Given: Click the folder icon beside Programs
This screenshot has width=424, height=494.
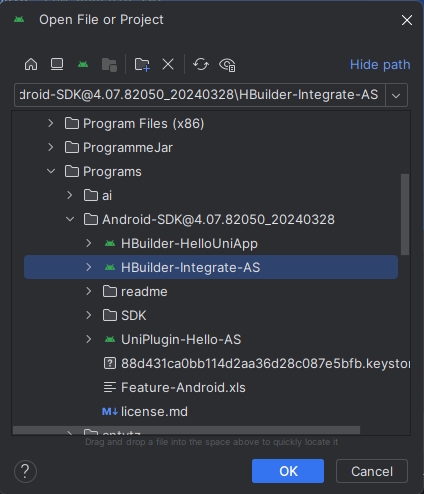Looking at the screenshot, I should coord(72,171).
